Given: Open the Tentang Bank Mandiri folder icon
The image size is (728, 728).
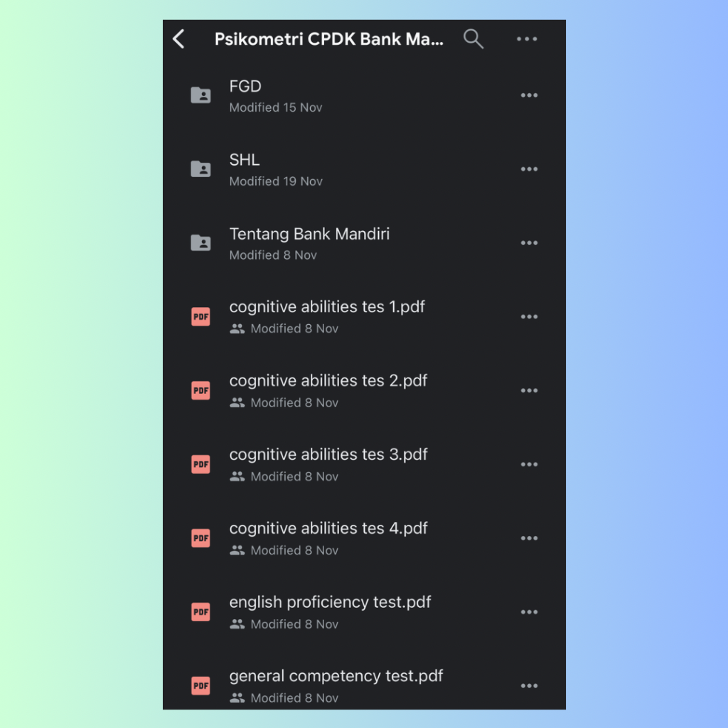Looking at the screenshot, I should 200,243.
